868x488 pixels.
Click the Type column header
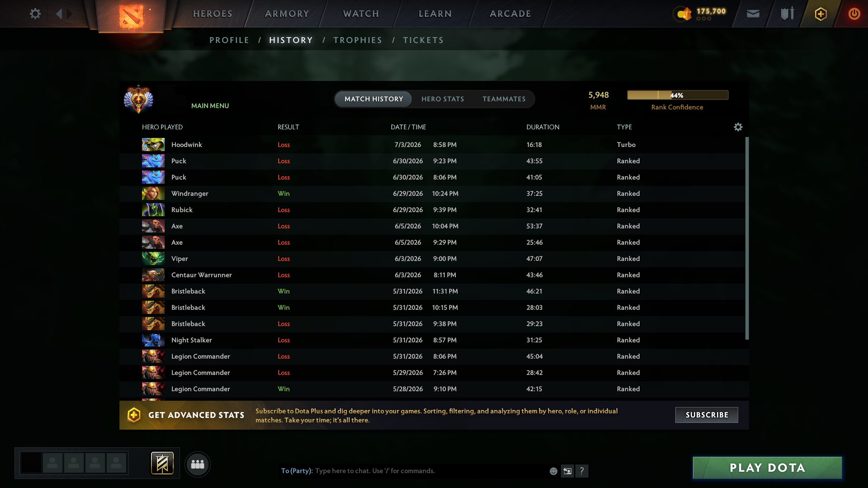click(x=624, y=127)
